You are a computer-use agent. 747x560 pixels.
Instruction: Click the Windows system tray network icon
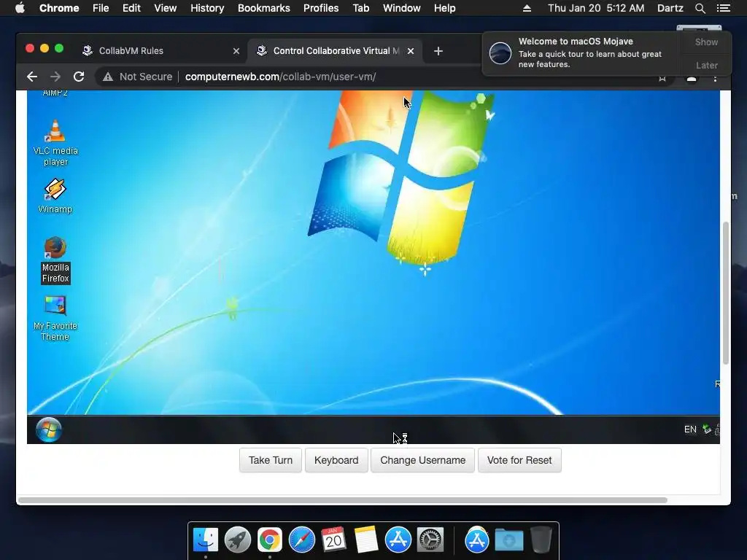coord(707,429)
